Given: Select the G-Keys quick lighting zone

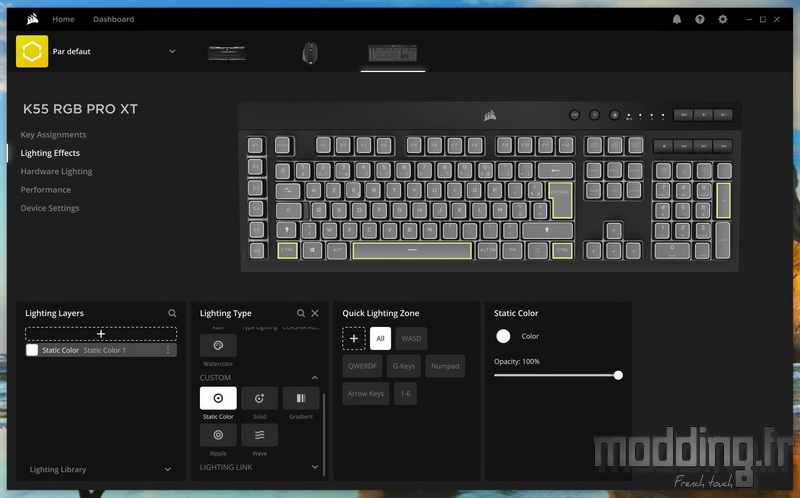Looking at the screenshot, I should coord(404,366).
